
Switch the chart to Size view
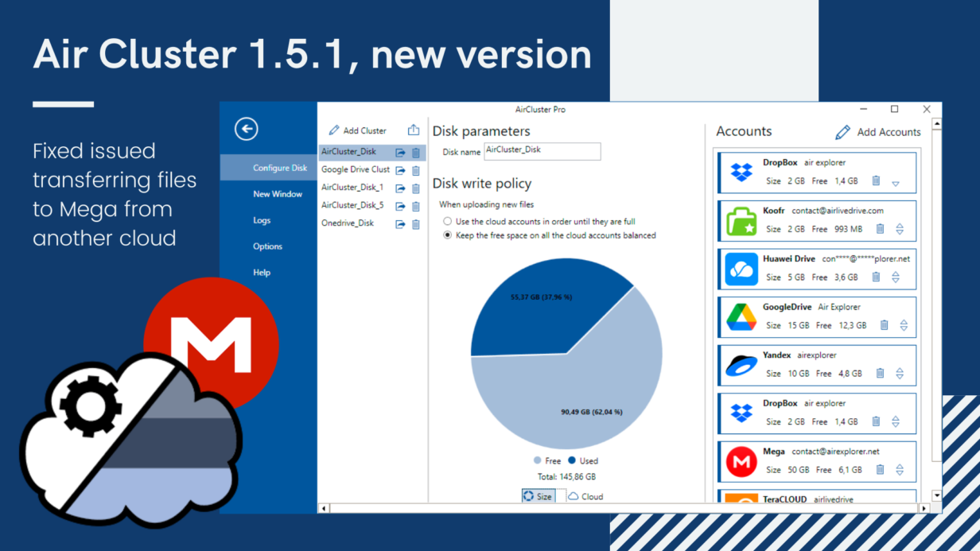pyautogui.click(x=538, y=496)
